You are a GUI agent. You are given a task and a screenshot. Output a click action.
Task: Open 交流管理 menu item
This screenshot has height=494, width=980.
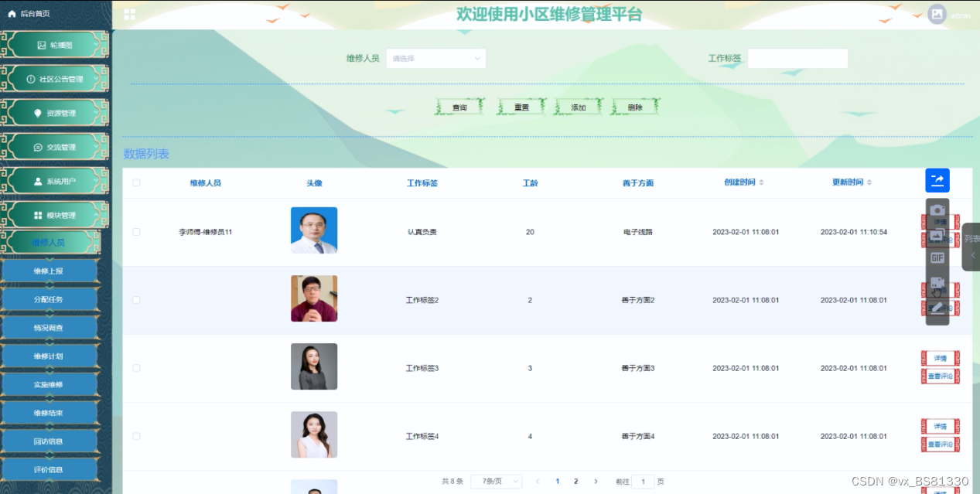point(55,147)
